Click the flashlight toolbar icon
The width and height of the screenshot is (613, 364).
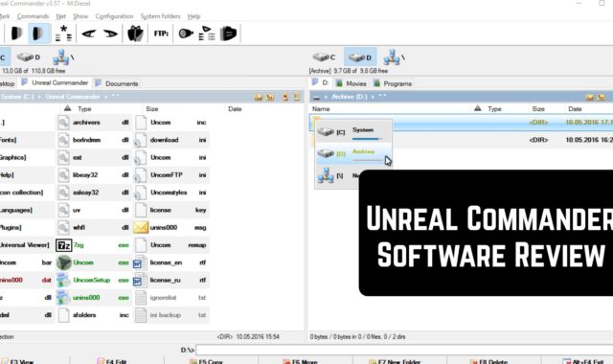coord(186,34)
